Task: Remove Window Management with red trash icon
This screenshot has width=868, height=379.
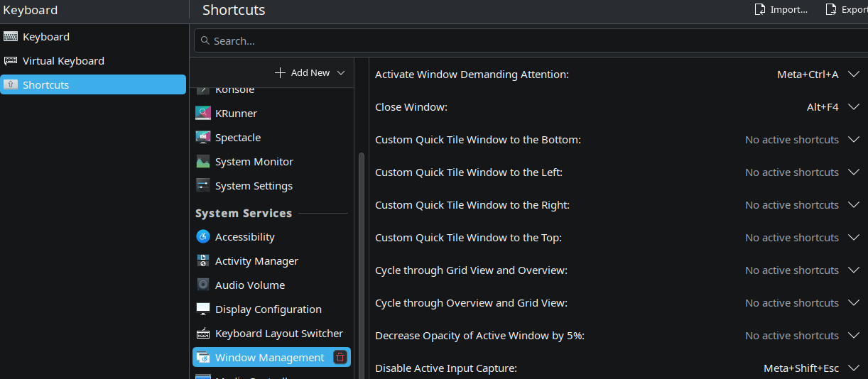Action: (340, 358)
